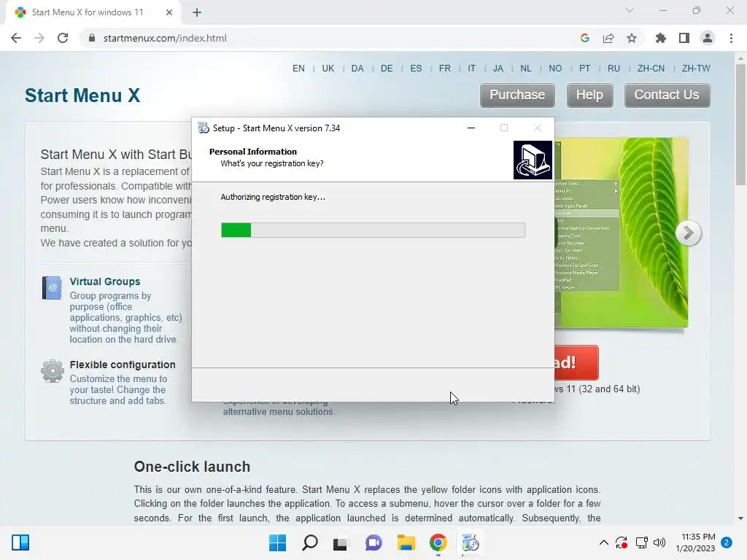This screenshot has width=747, height=560.
Task: View site info via the padlock icon
Action: coord(92,38)
